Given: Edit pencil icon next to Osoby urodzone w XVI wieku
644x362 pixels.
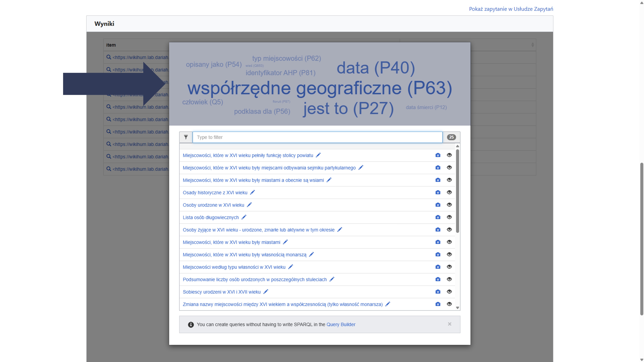Looking at the screenshot, I should pos(249,205).
